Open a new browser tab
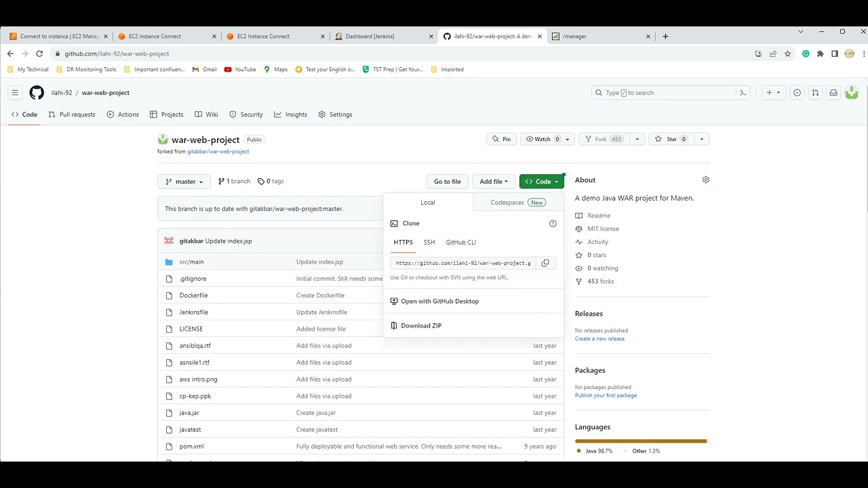 click(665, 37)
